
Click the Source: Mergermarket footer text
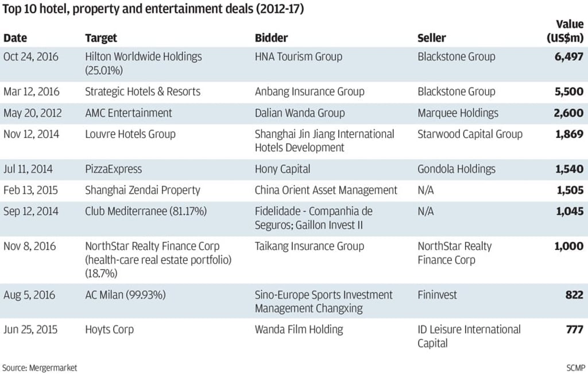pyautogui.click(x=40, y=367)
